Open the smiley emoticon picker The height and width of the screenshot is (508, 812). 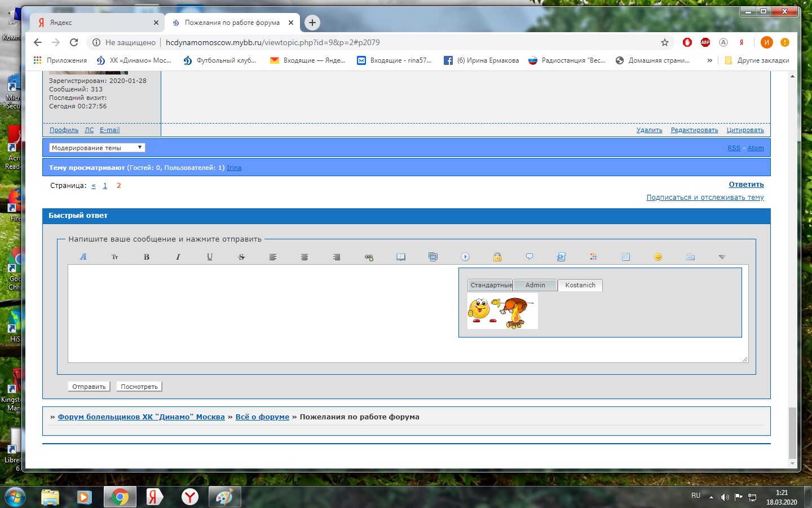coord(657,257)
